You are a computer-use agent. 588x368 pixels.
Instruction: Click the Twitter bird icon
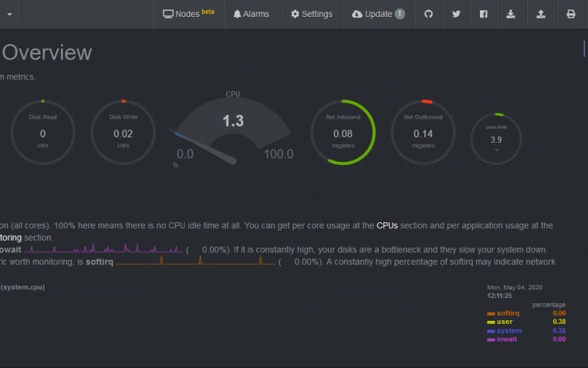[456, 14]
